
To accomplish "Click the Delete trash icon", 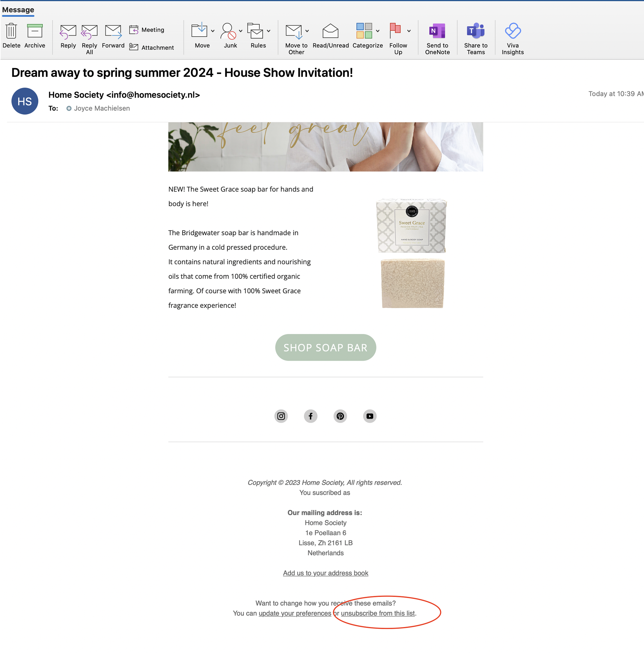I will pos(11,31).
